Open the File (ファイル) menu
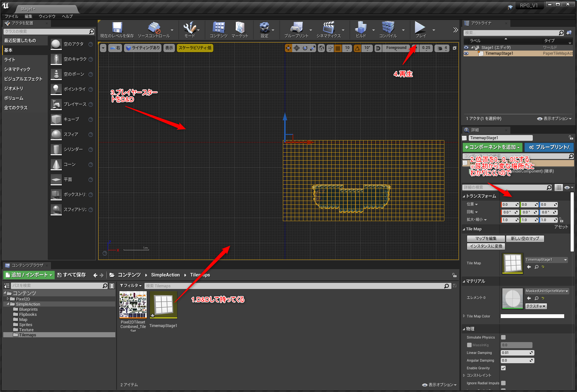 (x=12, y=16)
